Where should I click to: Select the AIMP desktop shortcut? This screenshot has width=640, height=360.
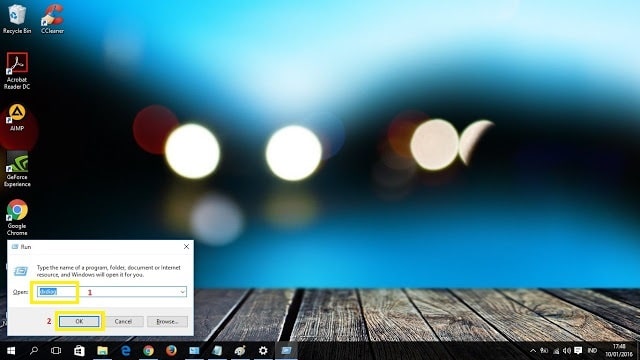(x=17, y=118)
